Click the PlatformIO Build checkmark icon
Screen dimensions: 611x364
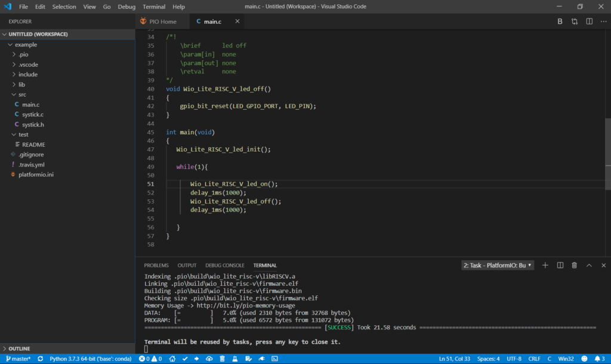(x=185, y=359)
